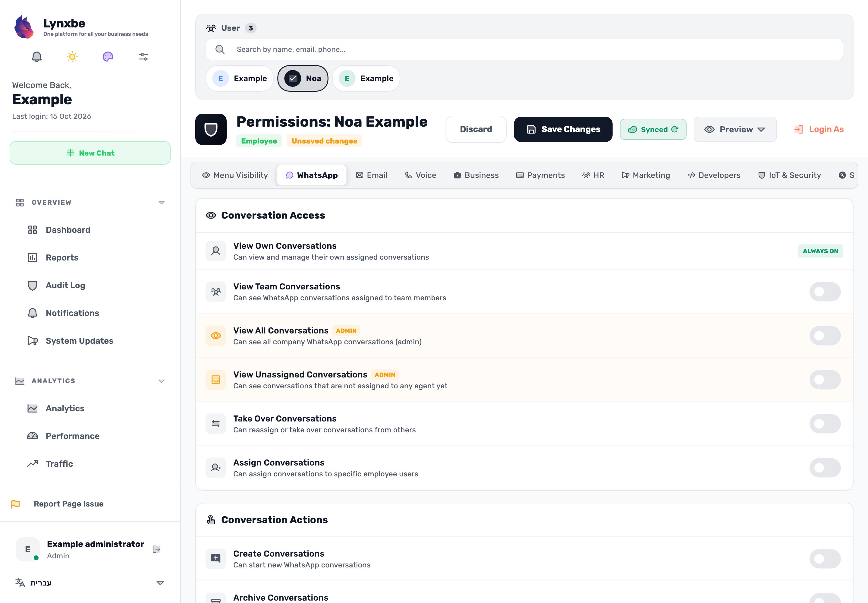Click the user search field
Image resolution: width=868 pixels, height=603 pixels.
[x=524, y=49]
